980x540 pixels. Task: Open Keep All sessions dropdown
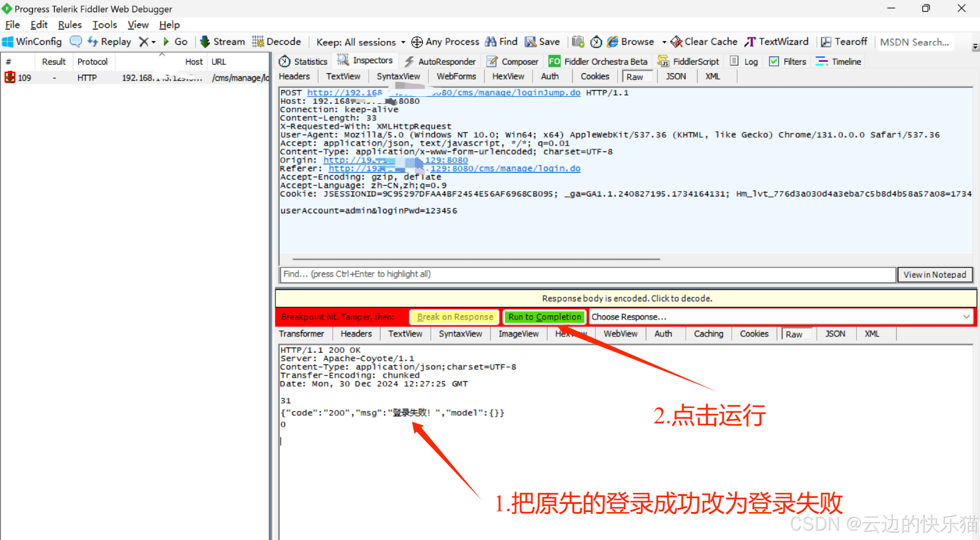[x=360, y=42]
